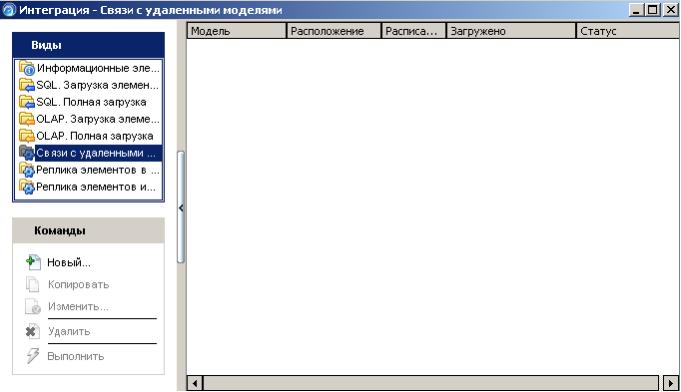This screenshot has height=392, width=681.
Task: Click the Реплика элементов и... gear icon
Action: pyautogui.click(x=27, y=187)
